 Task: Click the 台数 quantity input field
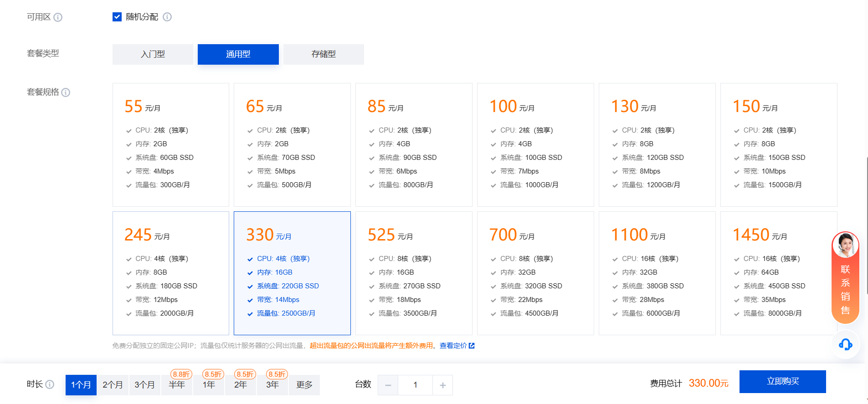point(415,385)
